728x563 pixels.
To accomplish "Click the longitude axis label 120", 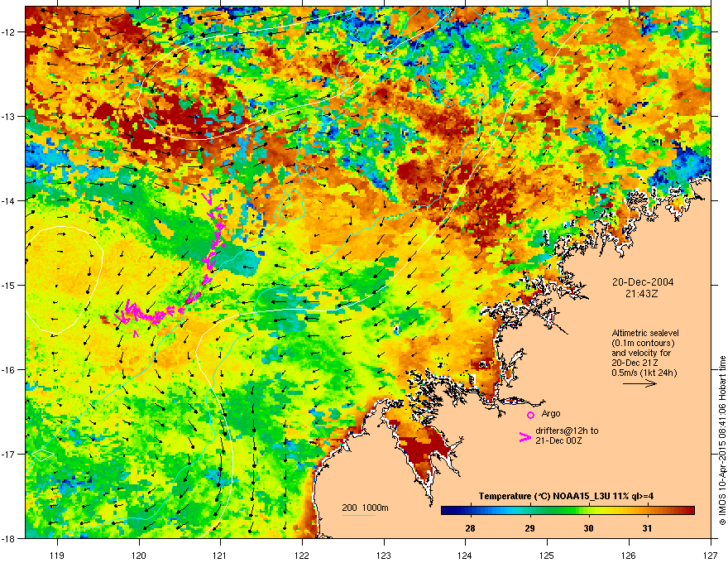I will 139,555.
